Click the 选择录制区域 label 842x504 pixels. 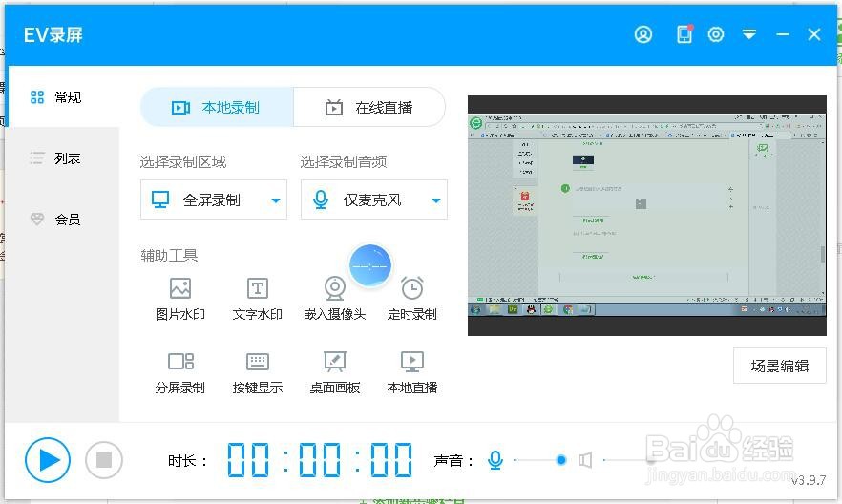click(x=183, y=161)
